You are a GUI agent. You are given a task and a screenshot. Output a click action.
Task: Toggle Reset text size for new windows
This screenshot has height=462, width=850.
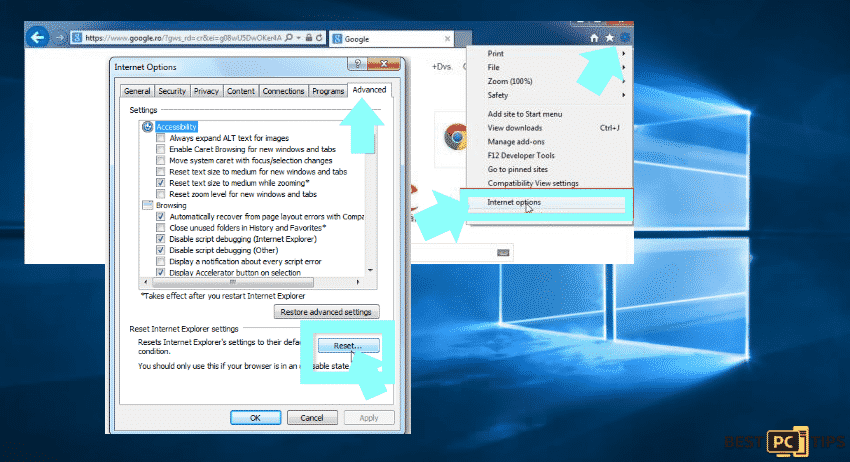click(x=160, y=171)
